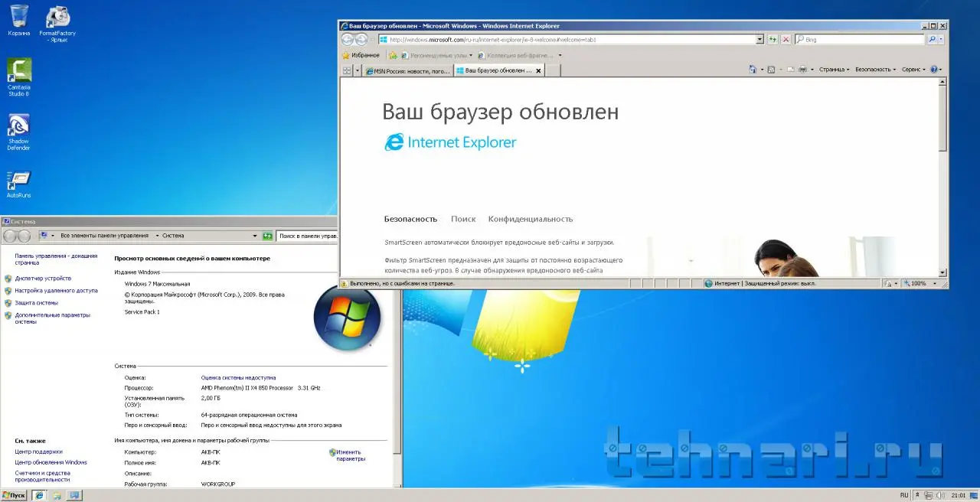Image resolution: width=980 pixels, height=502 pixels.
Task: Expand the printer options dropdown arrow
Action: coord(812,70)
